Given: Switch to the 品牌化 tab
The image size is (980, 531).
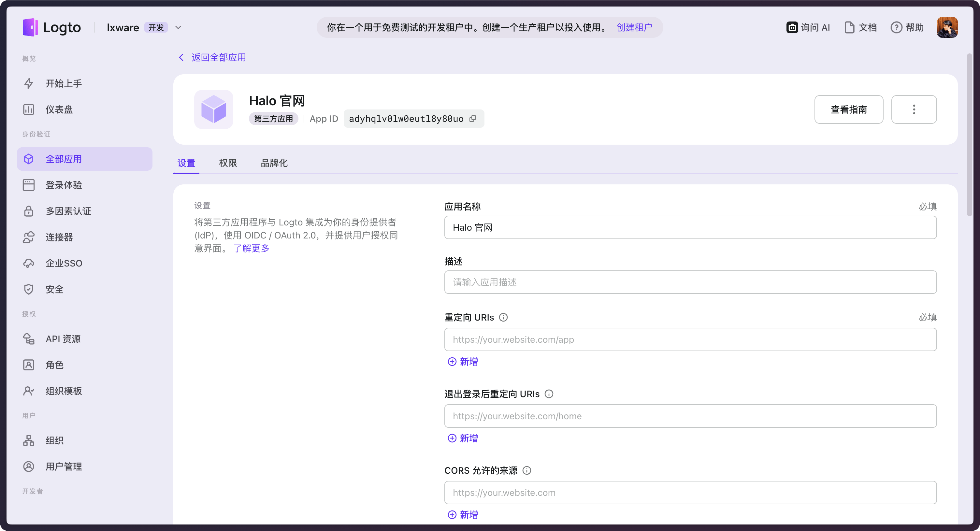Looking at the screenshot, I should (274, 163).
